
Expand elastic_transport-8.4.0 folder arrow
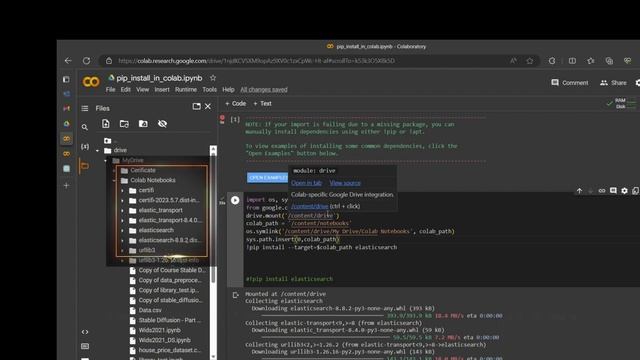[x=122, y=220]
